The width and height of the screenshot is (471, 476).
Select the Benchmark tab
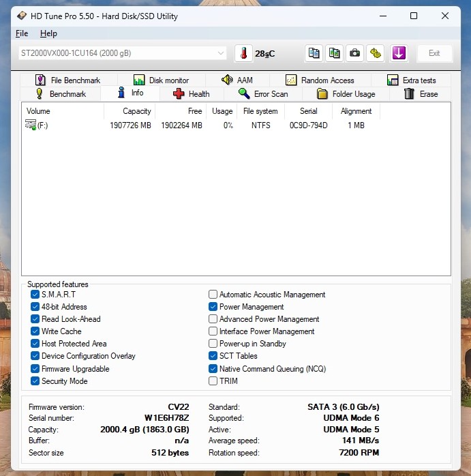(60, 94)
